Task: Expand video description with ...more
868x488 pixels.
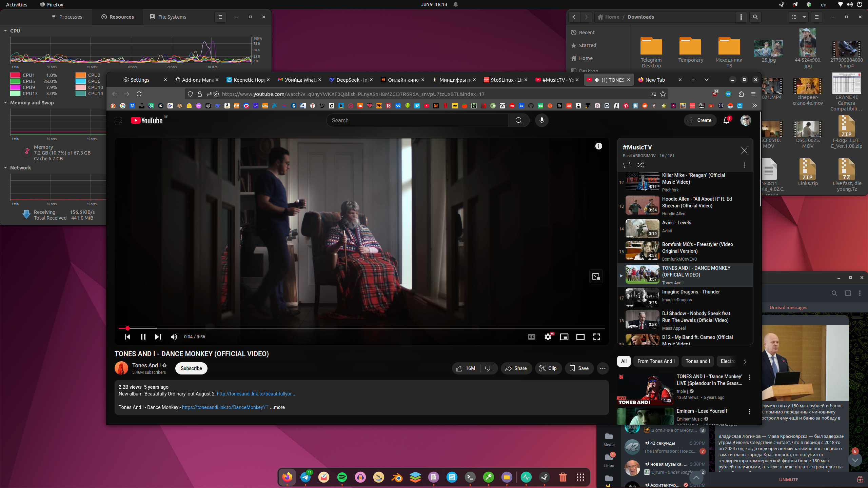Action: click(x=277, y=407)
